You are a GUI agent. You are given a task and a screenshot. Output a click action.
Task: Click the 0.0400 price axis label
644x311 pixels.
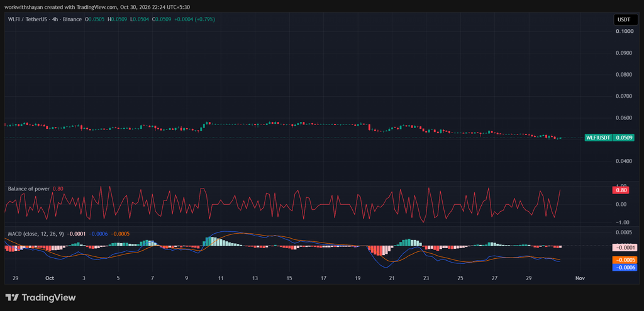coord(623,161)
